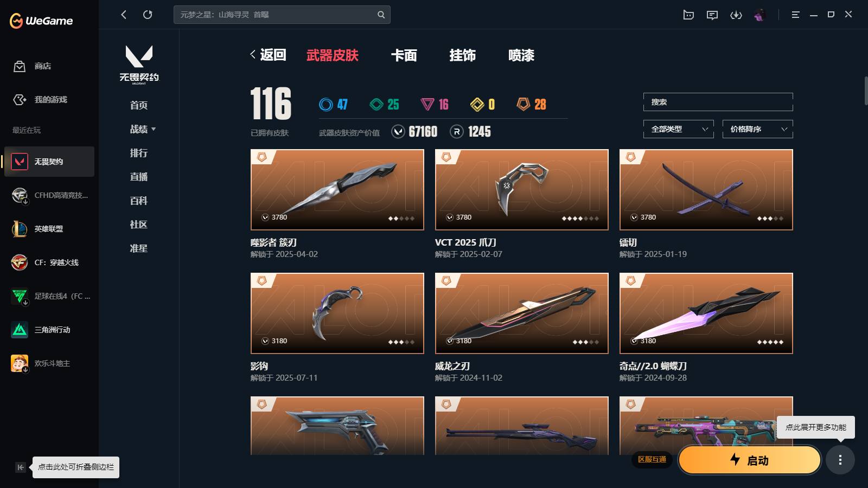This screenshot has height=488, width=868.
Task: Expand the 价格降序 sort dropdown
Action: coord(758,129)
